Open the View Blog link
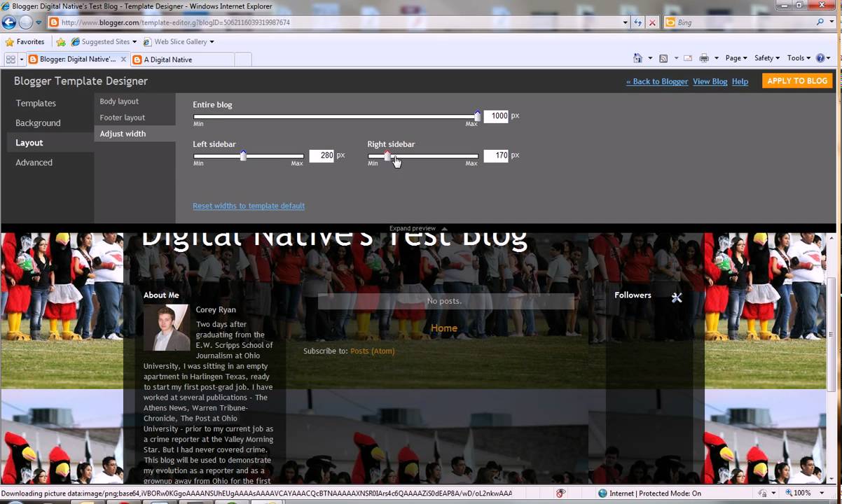This screenshot has height=504, width=842. pyautogui.click(x=710, y=82)
